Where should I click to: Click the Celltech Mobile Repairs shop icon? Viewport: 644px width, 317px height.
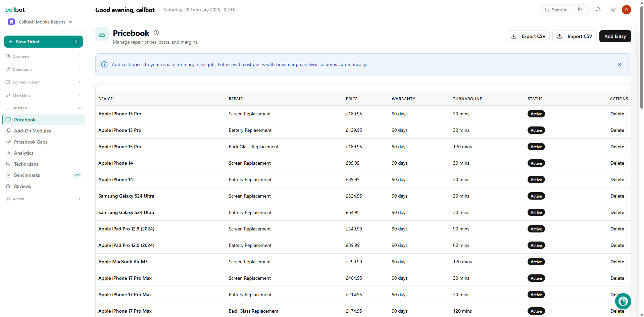[x=11, y=22]
